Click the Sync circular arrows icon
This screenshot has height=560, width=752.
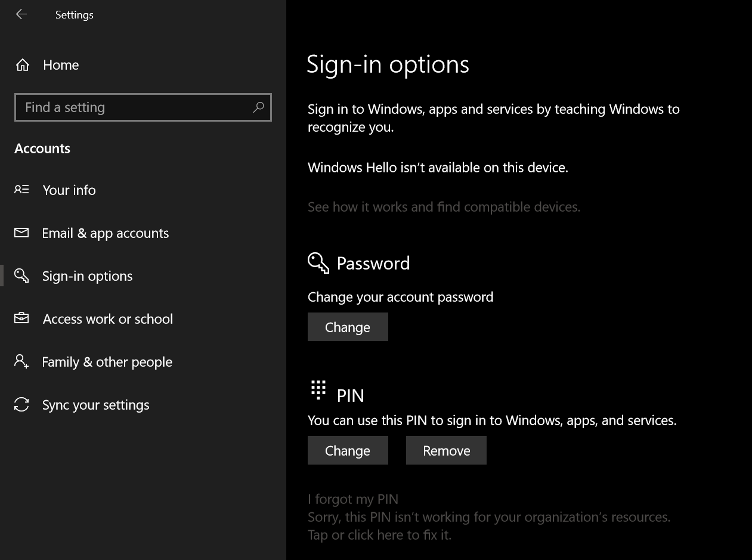[21, 404]
